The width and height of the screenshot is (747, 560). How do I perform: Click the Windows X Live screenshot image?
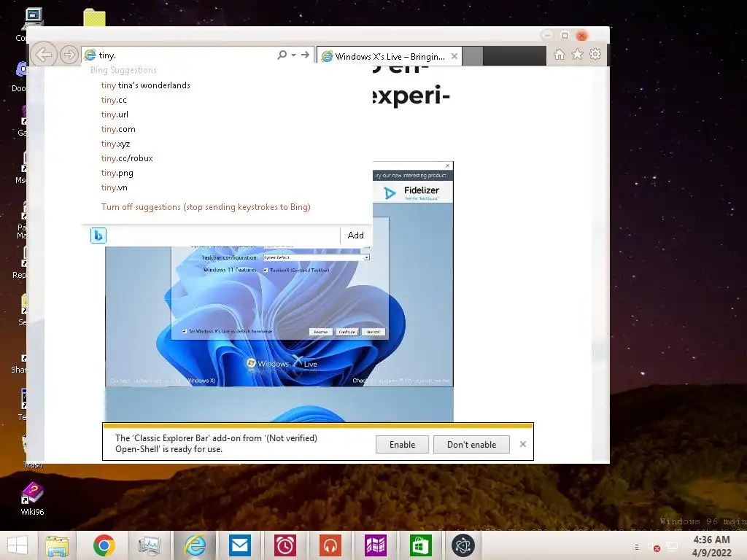[279, 315]
